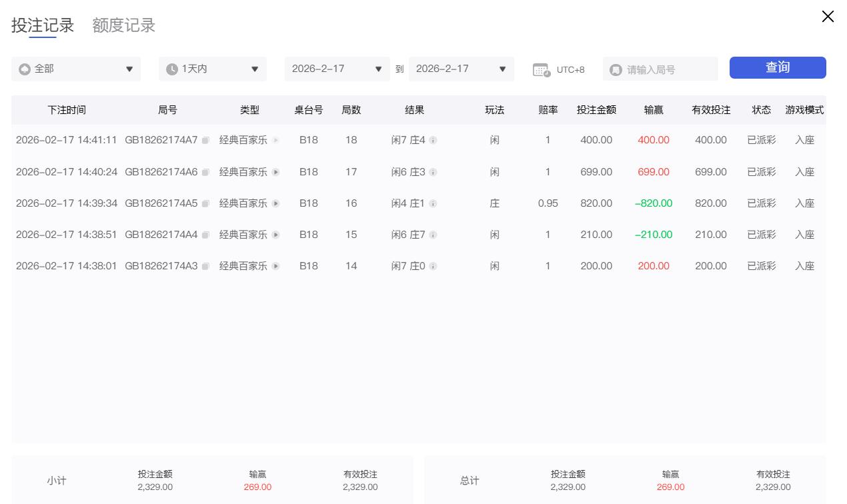Copy round number GB18262174A3

205,267
